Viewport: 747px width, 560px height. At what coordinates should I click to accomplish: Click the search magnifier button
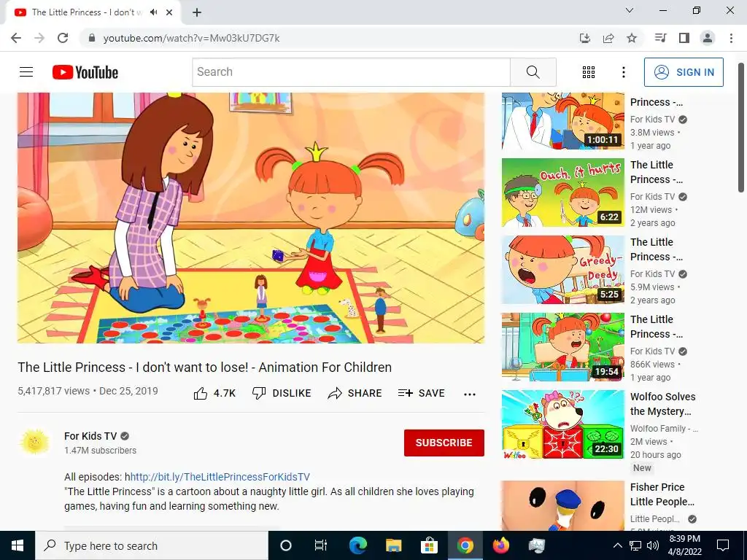(533, 72)
